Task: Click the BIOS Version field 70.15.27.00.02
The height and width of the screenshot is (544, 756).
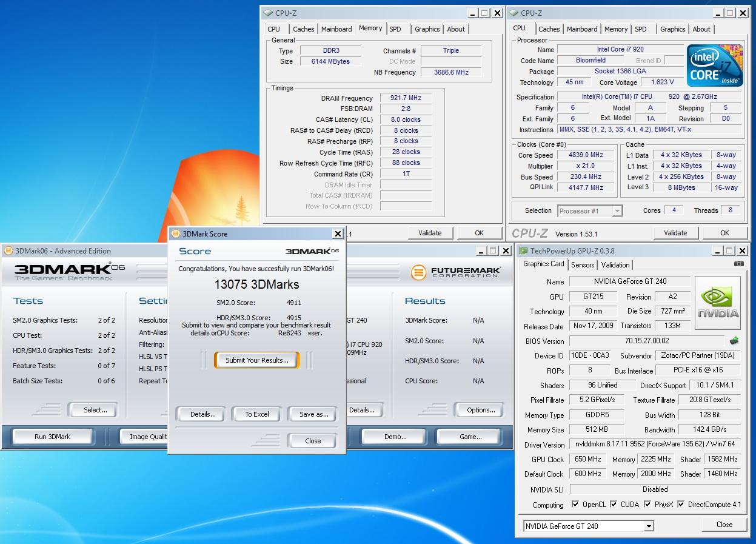Action: [646, 341]
